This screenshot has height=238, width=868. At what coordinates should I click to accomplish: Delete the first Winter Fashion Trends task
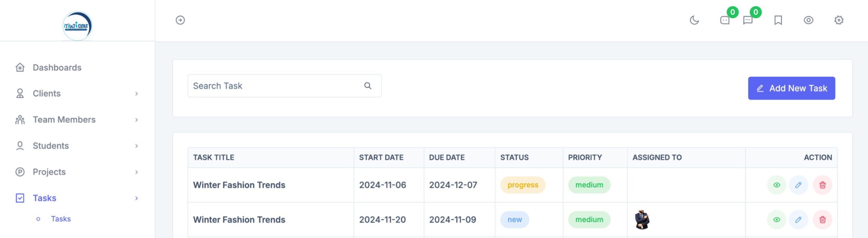pos(822,185)
